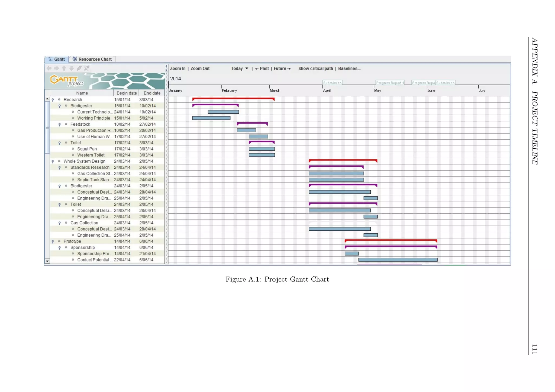Click the Move task down arrow icon
555x392 pixels.
pos(72,68)
